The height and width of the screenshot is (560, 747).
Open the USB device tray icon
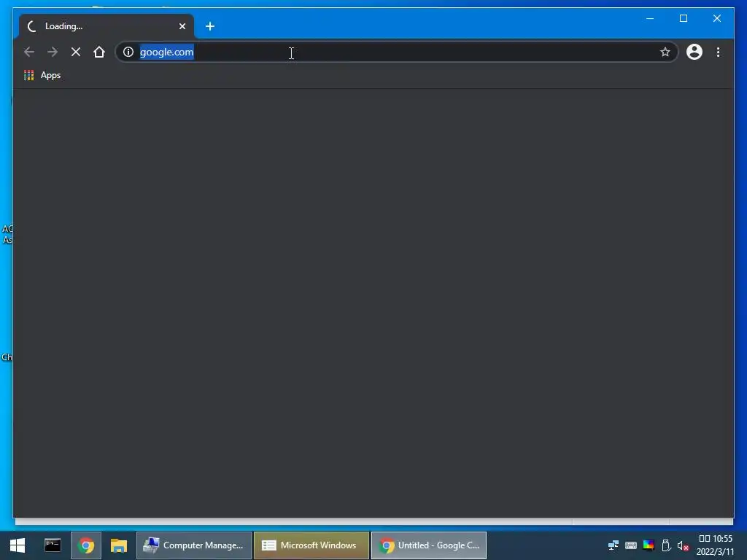tap(666, 545)
